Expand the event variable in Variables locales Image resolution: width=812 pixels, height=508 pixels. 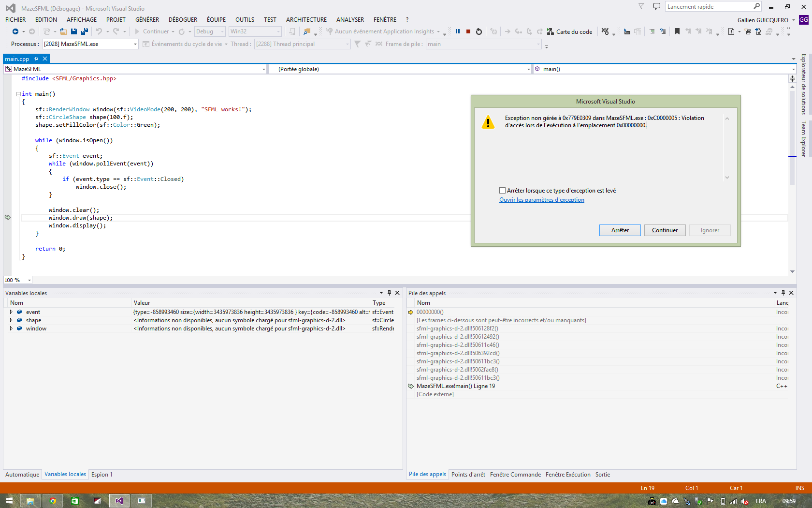point(11,312)
